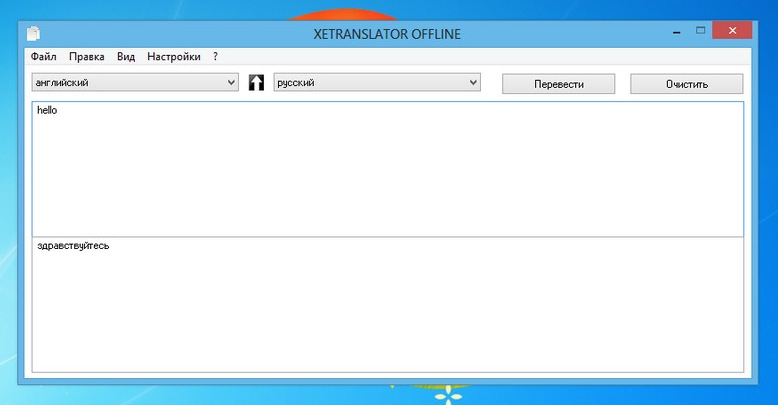Viewport: 778px width, 405px height.
Task: Click the word hello in source text
Action: (x=47, y=110)
